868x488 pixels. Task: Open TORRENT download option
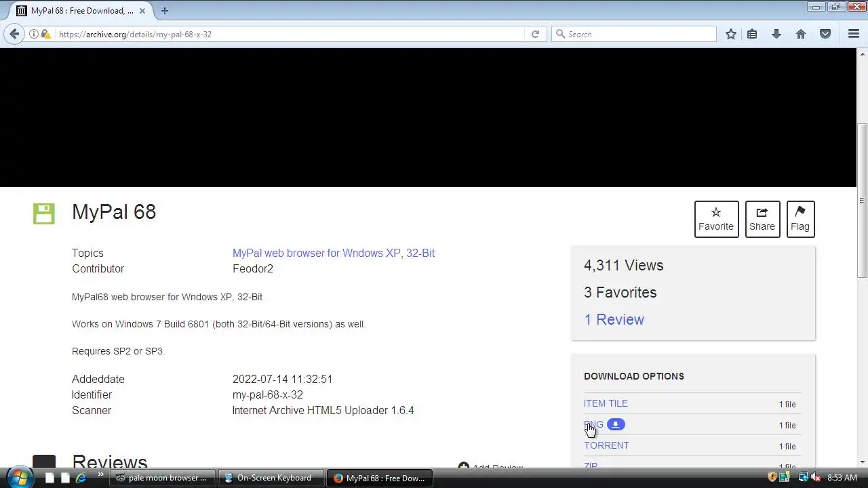[x=606, y=445]
